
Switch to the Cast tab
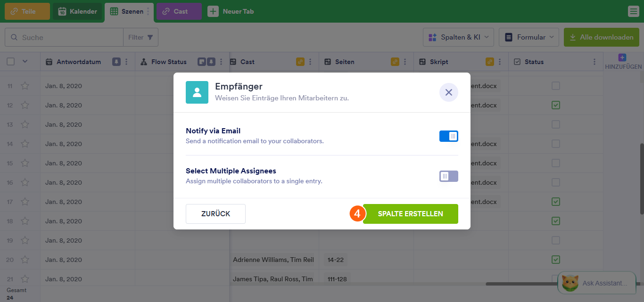coord(179,12)
